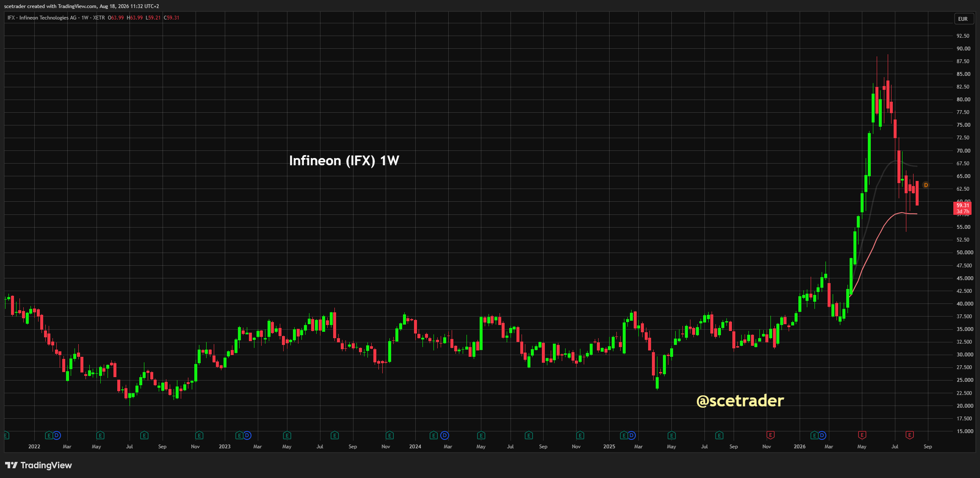Click the '15.000' price axis label
The width and height of the screenshot is (980, 478).
pyautogui.click(x=965, y=431)
